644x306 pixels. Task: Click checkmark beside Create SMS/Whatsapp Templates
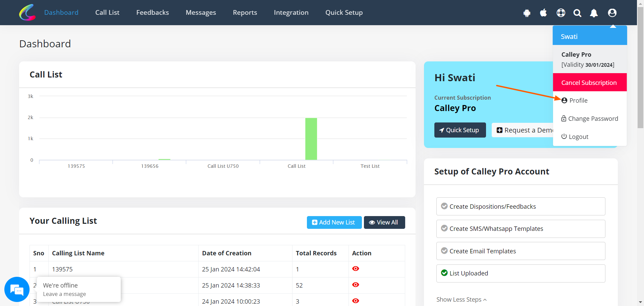point(444,228)
